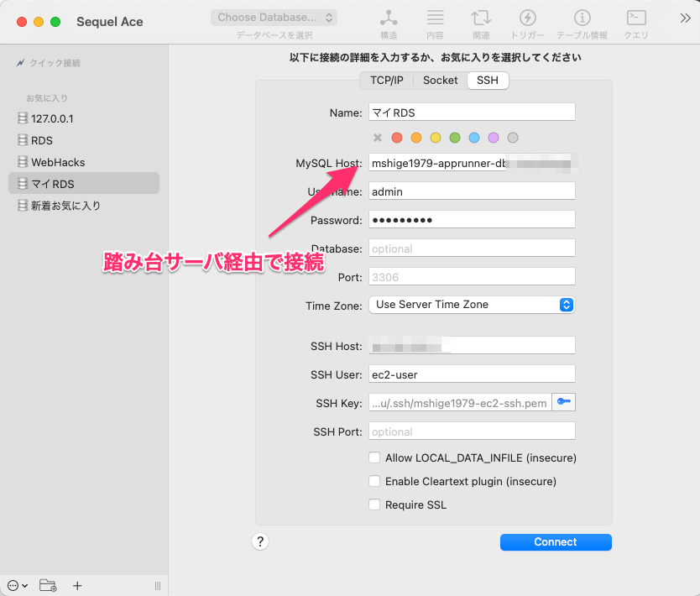Choose the red color swatch
Viewport: 700px width, 596px height.
(x=397, y=138)
